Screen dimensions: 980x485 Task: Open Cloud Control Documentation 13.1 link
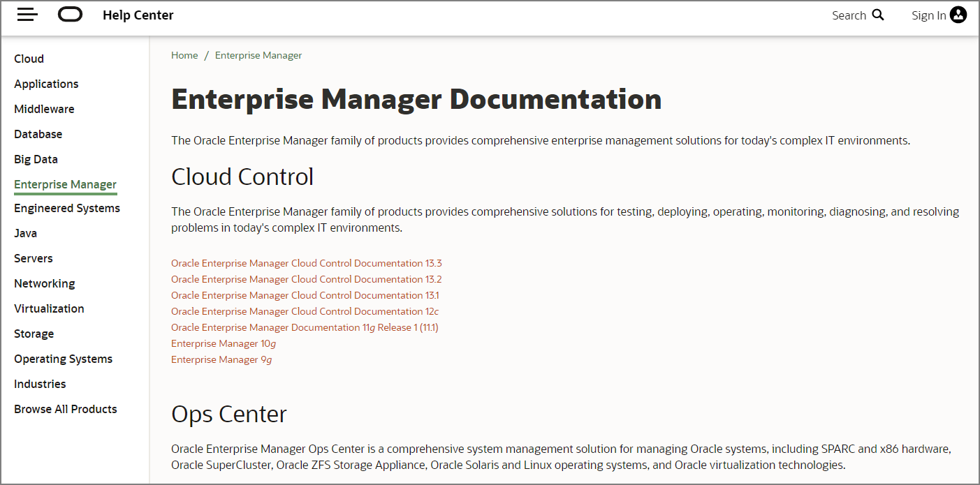click(x=305, y=295)
